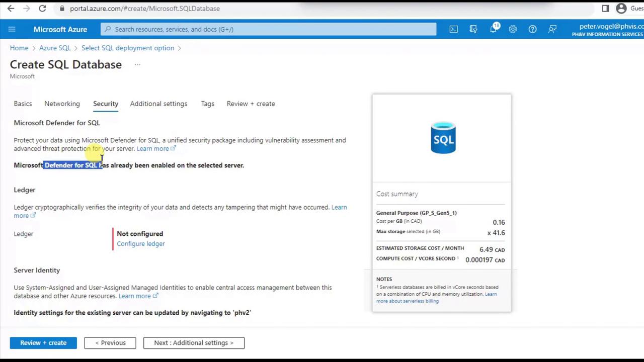This screenshot has width=644, height=362.
Task: Go back using the browser back arrow
Action: tap(11, 9)
